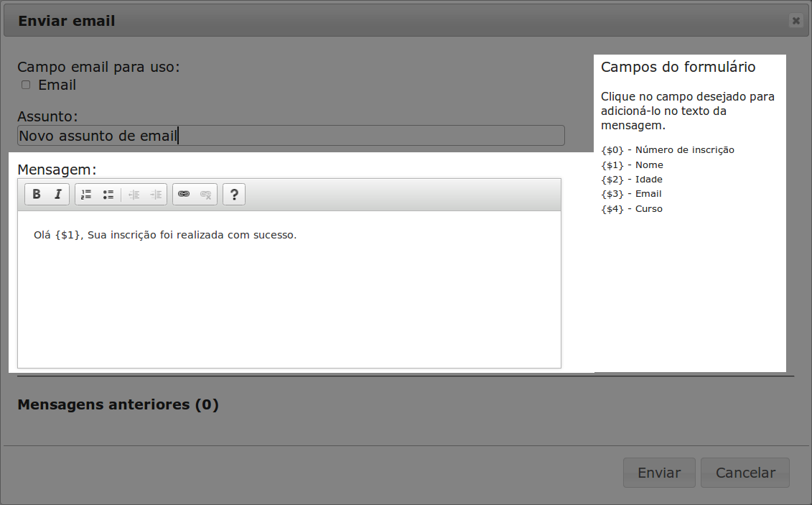This screenshot has height=505, width=812.
Task: Insert the {$4} Curso field
Action: click(632, 209)
